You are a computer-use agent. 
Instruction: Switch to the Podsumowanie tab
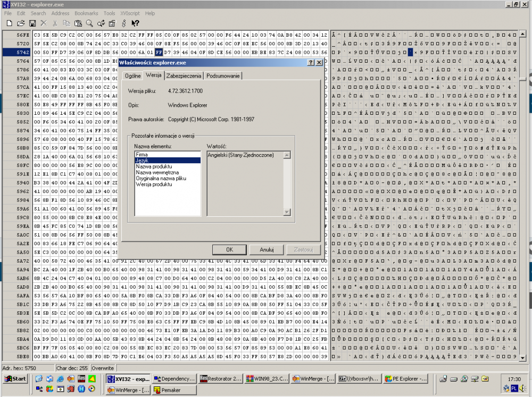222,76
